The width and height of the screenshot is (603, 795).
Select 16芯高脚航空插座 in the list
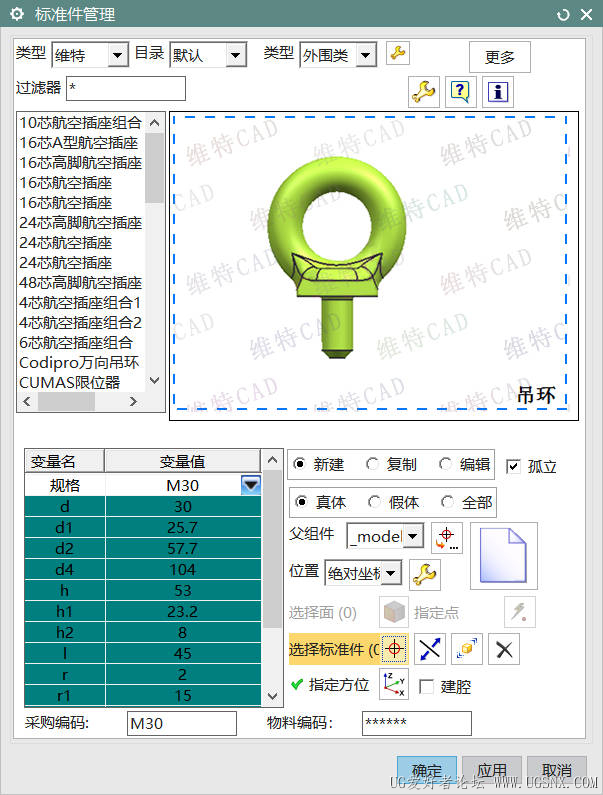(81, 163)
